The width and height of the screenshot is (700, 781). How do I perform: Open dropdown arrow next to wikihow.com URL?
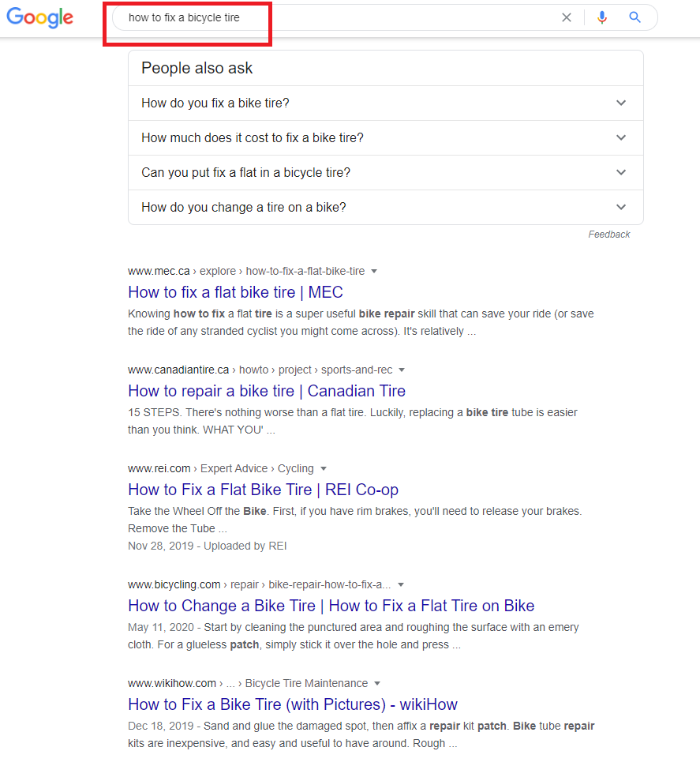click(377, 683)
